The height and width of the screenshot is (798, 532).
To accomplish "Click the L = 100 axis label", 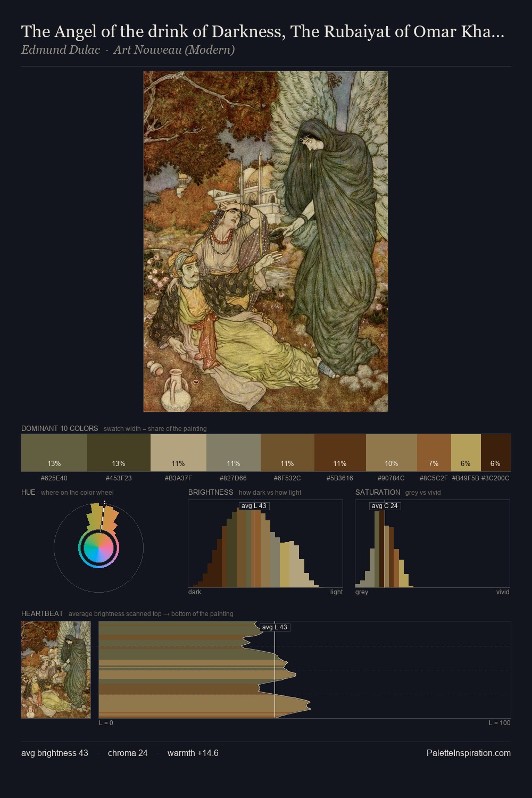I will (500, 722).
